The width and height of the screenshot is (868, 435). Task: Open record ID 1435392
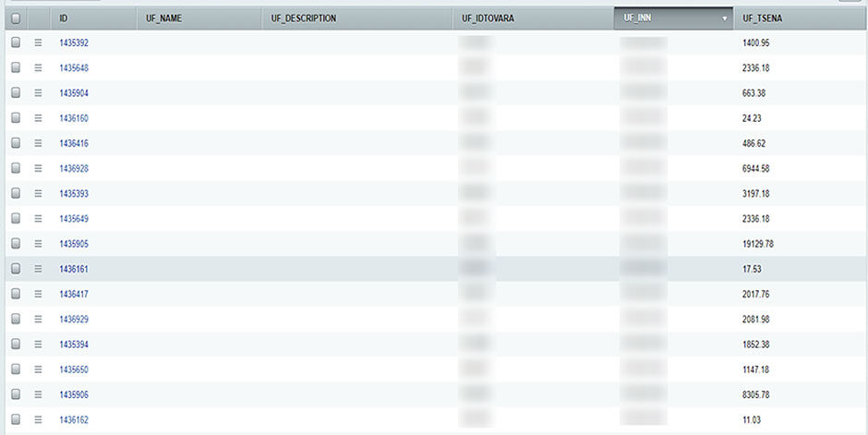pos(74,42)
